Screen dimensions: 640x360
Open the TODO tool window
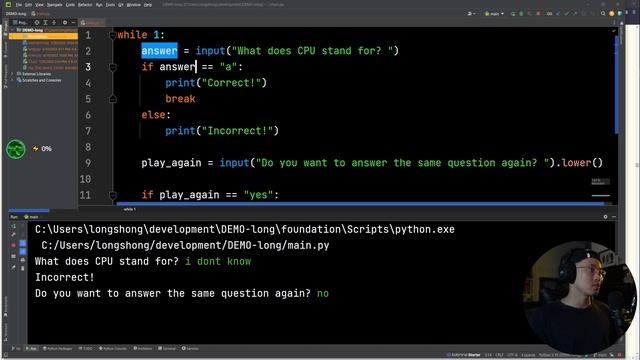85,349
